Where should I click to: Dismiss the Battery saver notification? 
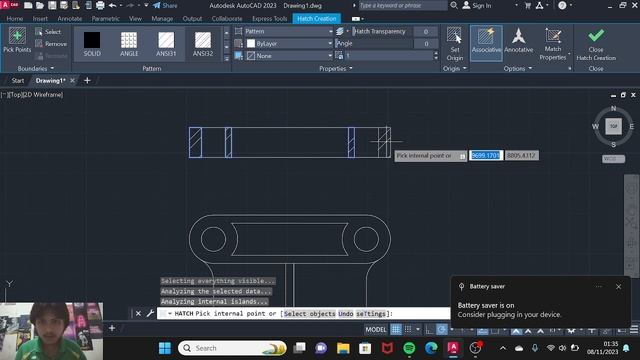click(618, 287)
